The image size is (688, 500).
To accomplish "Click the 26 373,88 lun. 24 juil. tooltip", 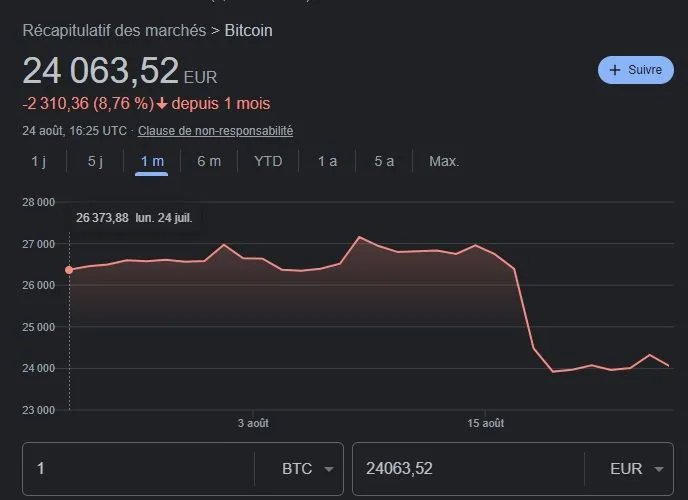I will pyautogui.click(x=134, y=218).
